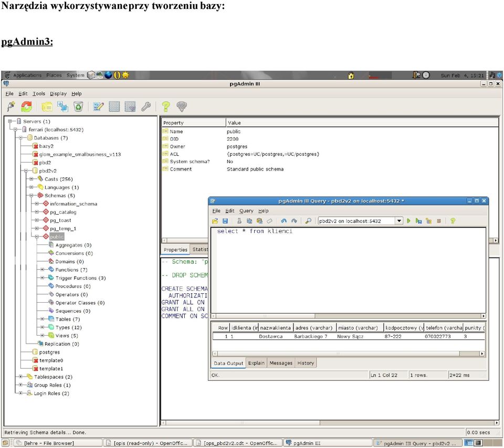504x448 pixels.
Task: Collapse the Servers (1) tree node
Action: tap(10, 121)
